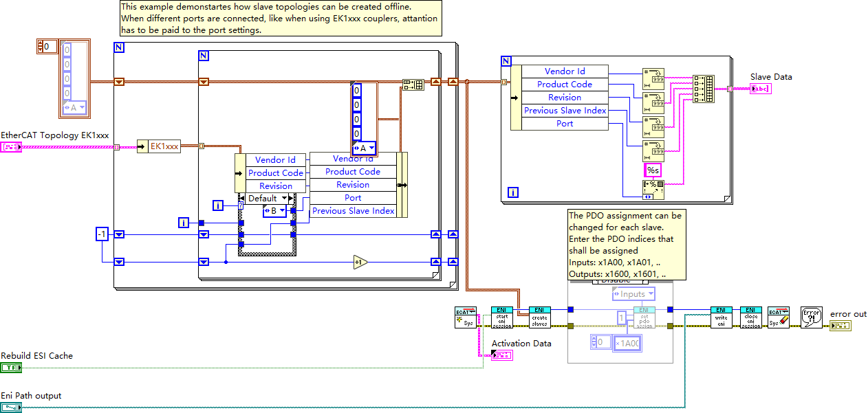Click index 0 of the x1A00 array constant
Image resolution: width=868 pixels, height=413 pixels.
601,342
